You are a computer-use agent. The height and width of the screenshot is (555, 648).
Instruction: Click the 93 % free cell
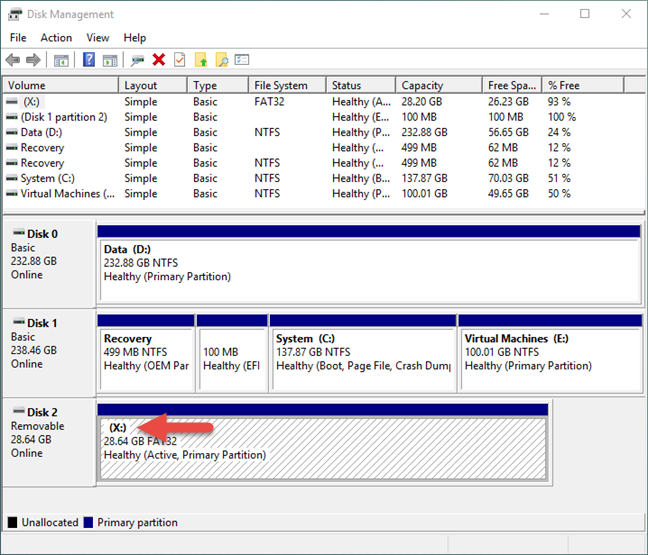559,102
